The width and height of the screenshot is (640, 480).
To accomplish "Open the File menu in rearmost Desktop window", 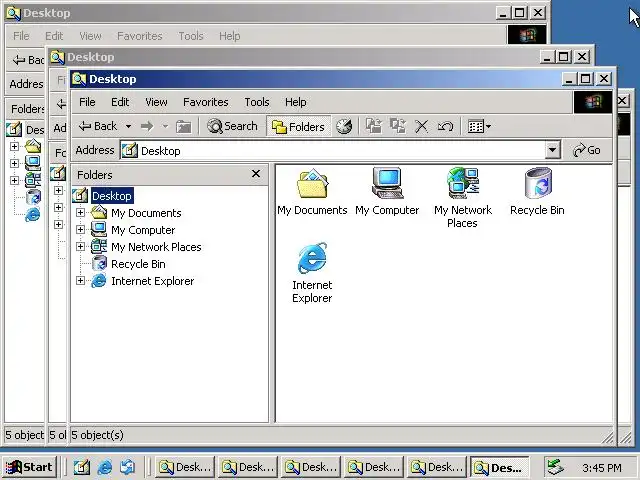I will pos(21,36).
